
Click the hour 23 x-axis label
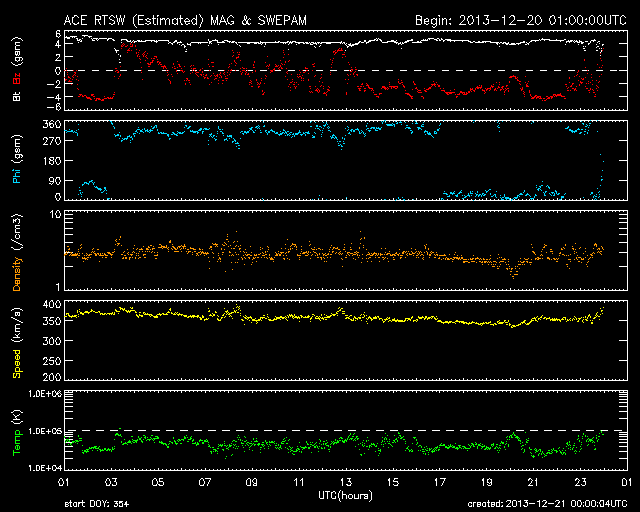point(580,483)
